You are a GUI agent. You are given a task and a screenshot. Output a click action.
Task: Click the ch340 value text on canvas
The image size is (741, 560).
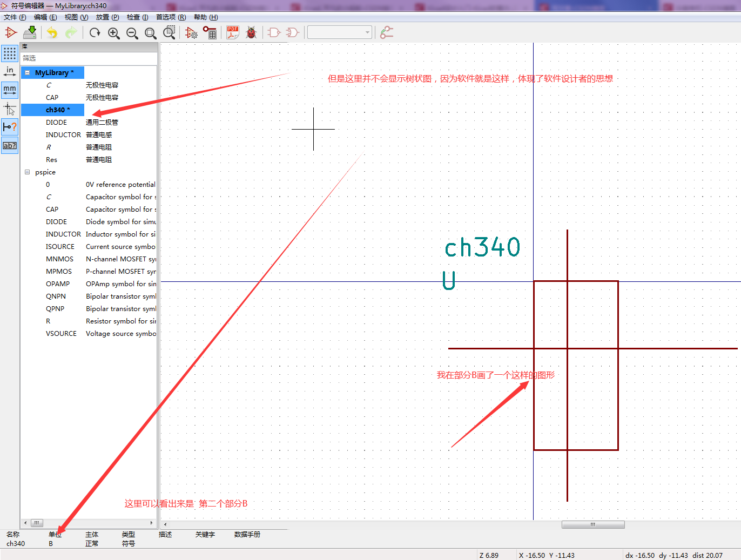pyautogui.click(x=482, y=247)
